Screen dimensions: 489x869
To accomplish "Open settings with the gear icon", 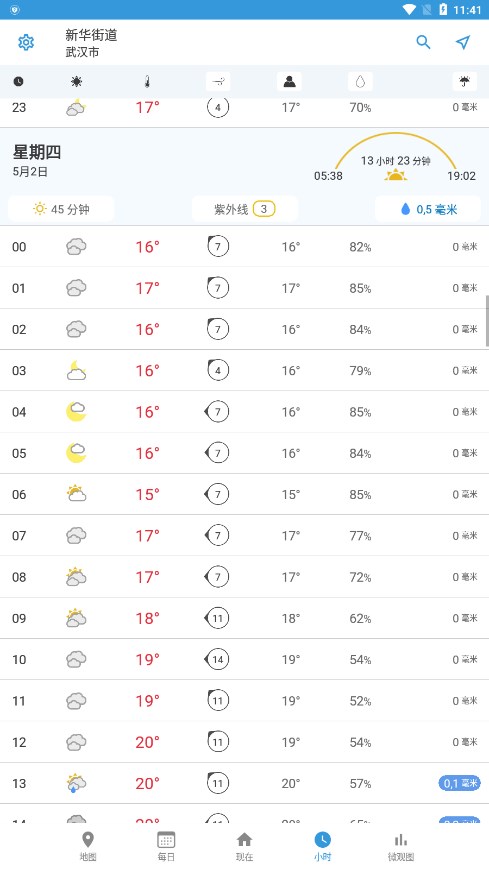I will point(26,42).
